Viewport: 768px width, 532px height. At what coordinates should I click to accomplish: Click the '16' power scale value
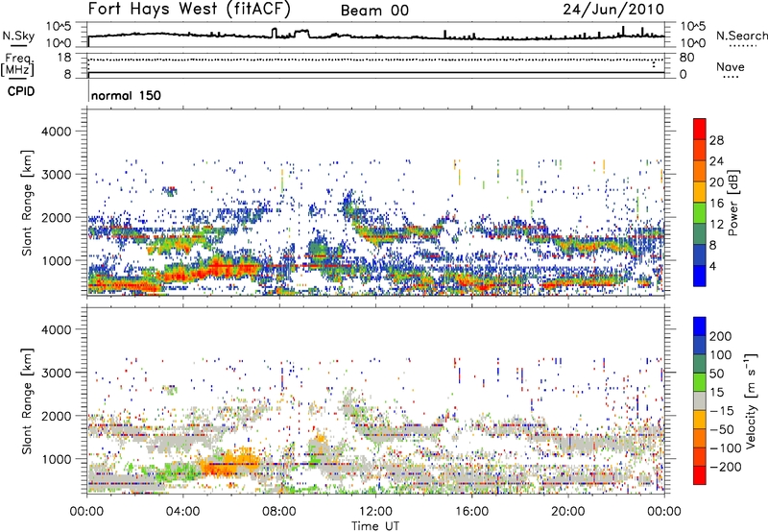click(x=716, y=204)
